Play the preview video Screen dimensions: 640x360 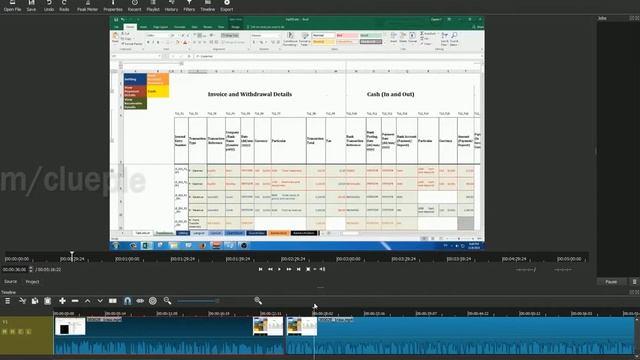pyautogui.click(x=279, y=269)
